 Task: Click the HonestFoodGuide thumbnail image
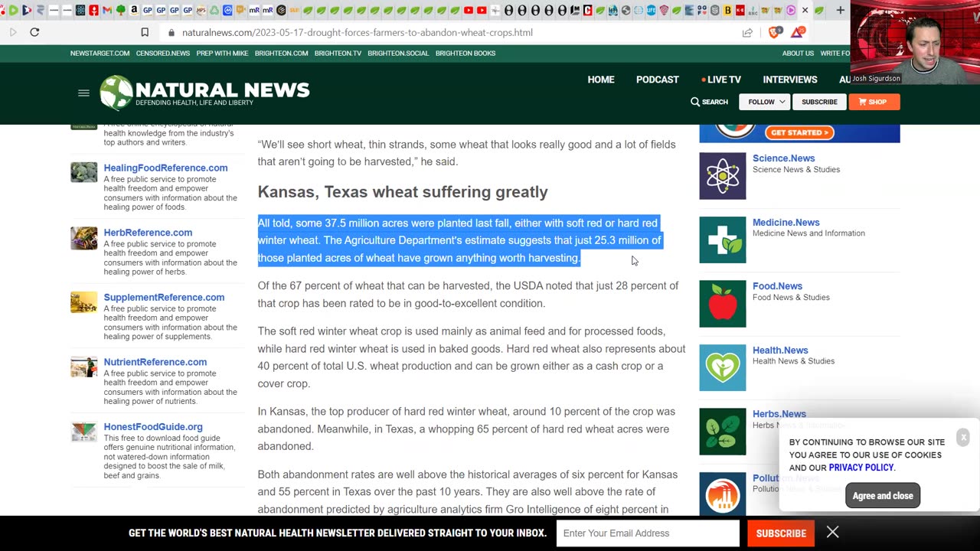84,432
